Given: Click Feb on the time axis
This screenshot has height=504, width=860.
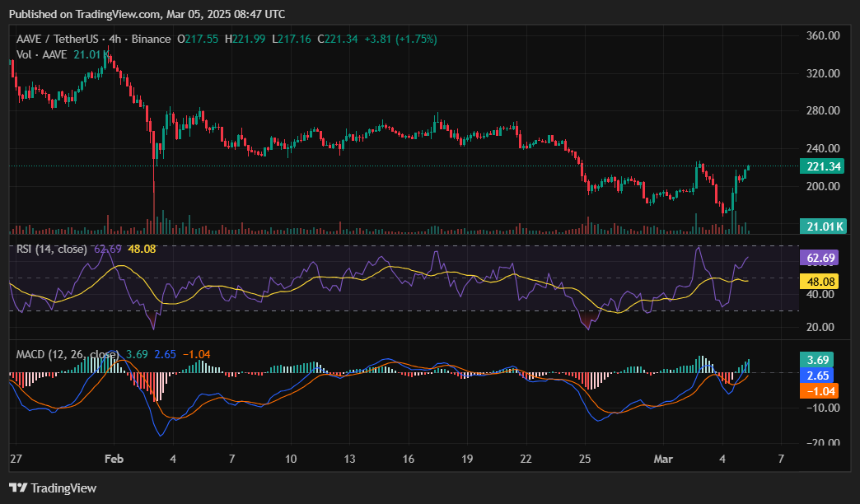Looking at the screenshot, I should (x=114, y=459).
